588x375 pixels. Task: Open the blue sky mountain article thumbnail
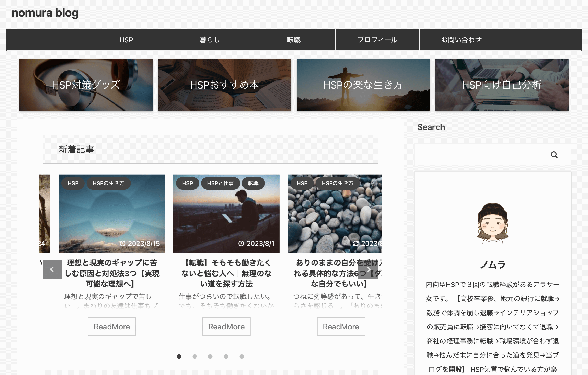click(112, 214)
